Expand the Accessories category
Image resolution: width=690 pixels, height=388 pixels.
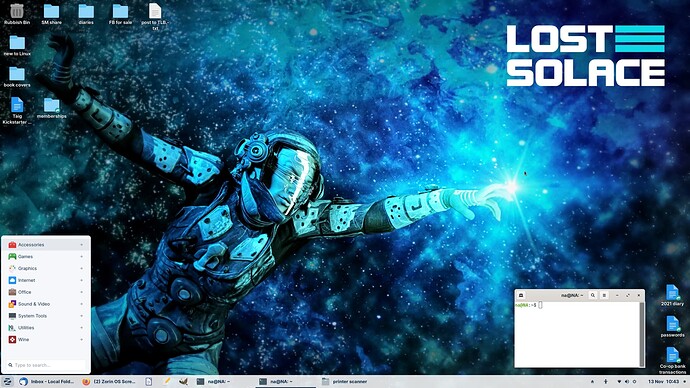coord(46,245)
